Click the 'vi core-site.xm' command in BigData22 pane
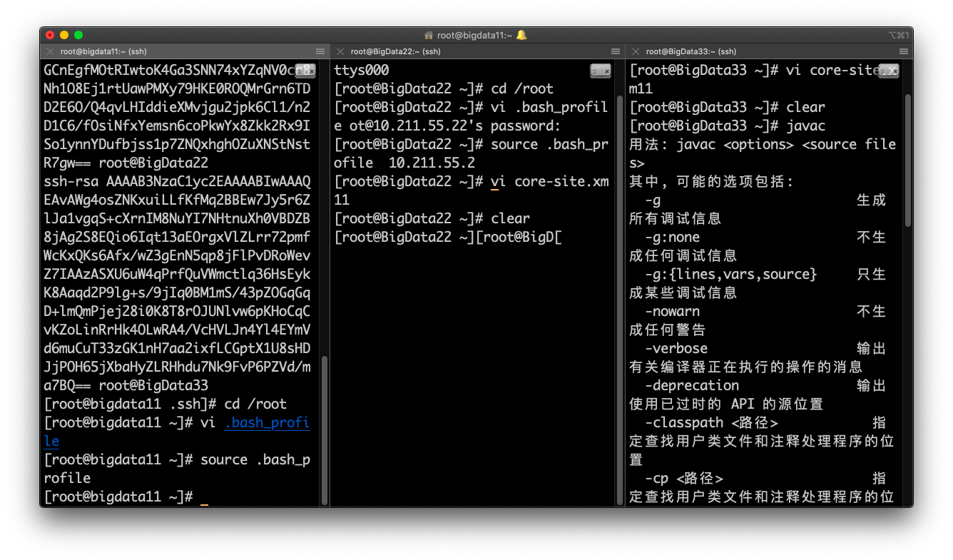953x560 pixels. click(550, 181)
